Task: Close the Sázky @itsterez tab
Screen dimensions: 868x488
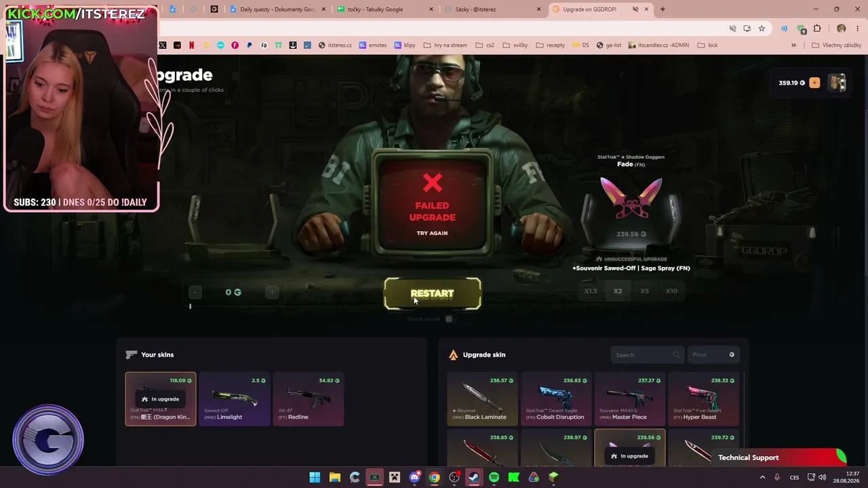Action: [x=539, y=9]
